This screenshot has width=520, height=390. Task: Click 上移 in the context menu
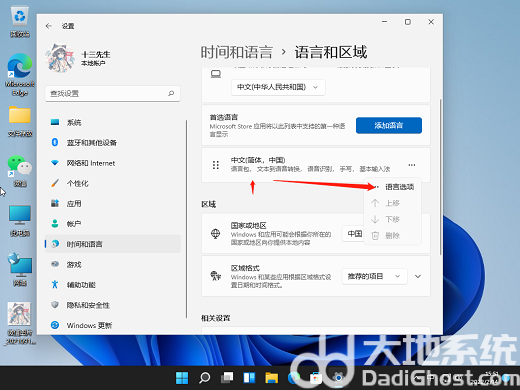click(x=392, y=203)
